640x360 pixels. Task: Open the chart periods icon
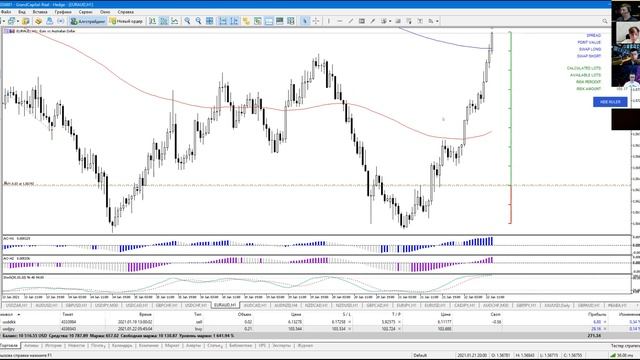258,21
